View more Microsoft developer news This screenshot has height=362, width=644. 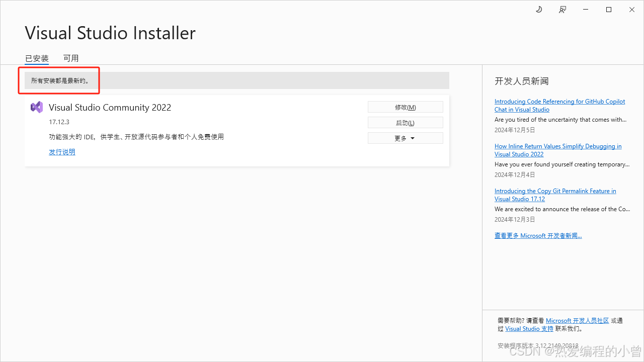pyautogui.click(x=538, y=235)
